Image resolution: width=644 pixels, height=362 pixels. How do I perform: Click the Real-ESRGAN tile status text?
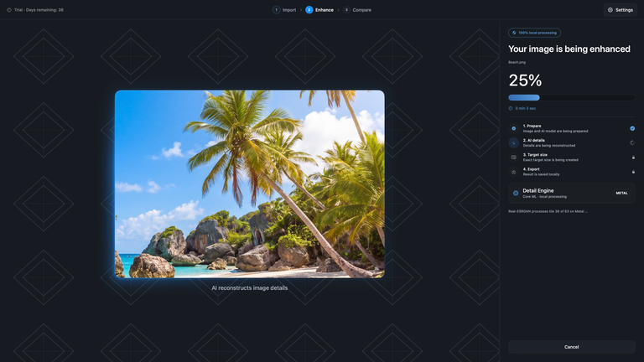coord(548,211)
